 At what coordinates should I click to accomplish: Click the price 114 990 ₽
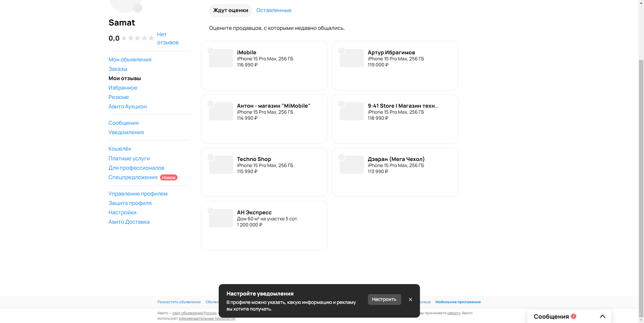pyautogui.click(x=247, y=118)
